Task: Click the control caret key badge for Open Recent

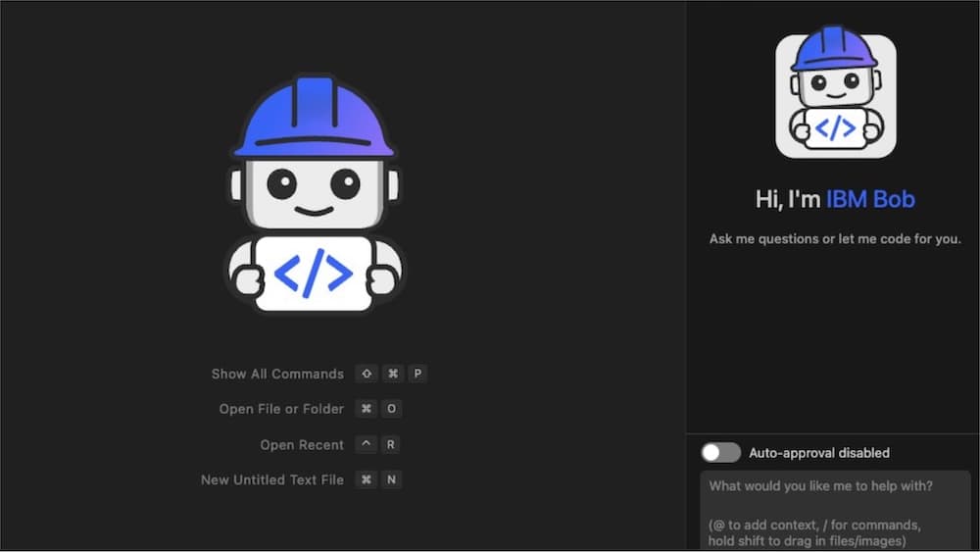Action: coord(366,444)
